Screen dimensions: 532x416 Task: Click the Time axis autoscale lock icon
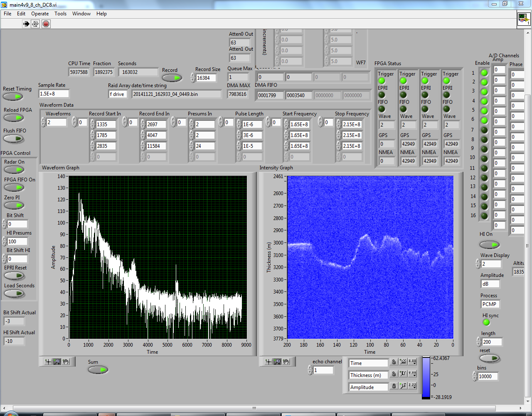tap(394, 362)
